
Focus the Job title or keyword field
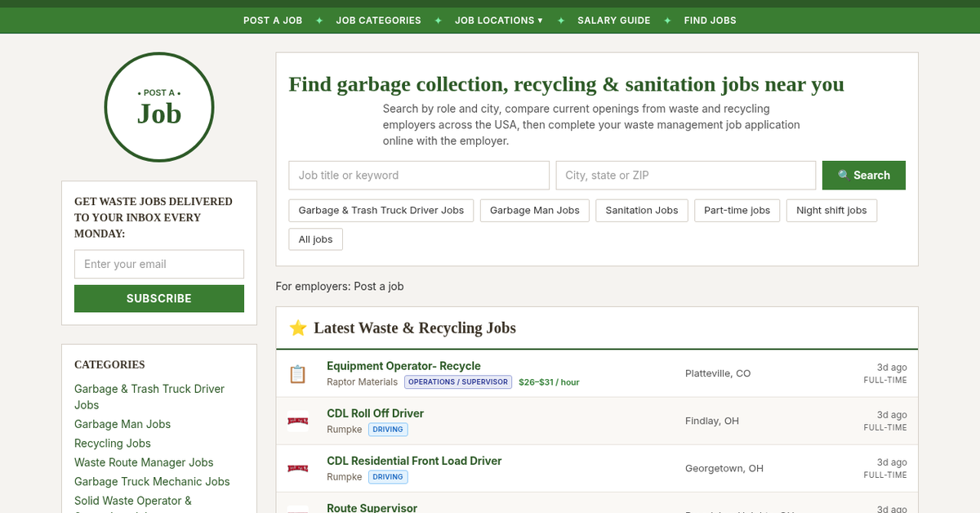click(419, 176)
